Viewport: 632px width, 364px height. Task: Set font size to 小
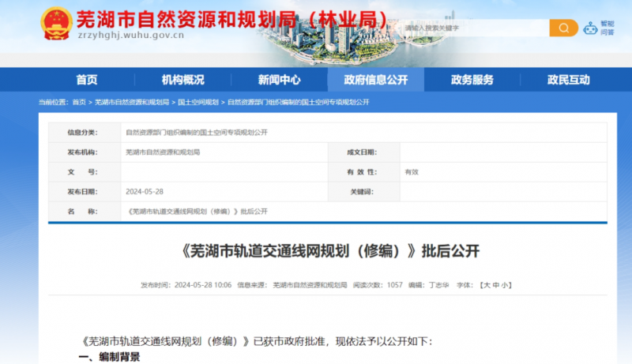point(504,284)
